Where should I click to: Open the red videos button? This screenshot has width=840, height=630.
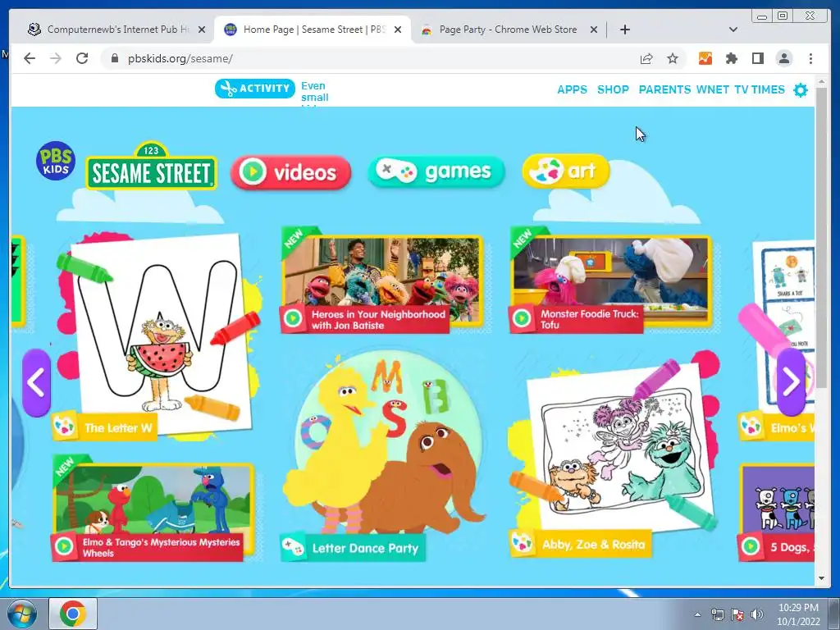coord(291,172)
